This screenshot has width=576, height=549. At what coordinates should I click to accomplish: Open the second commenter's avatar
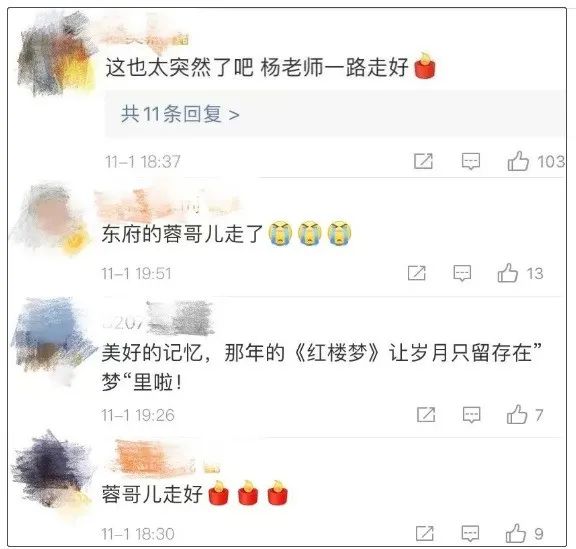pyautogui.click(x=50, y=220)
